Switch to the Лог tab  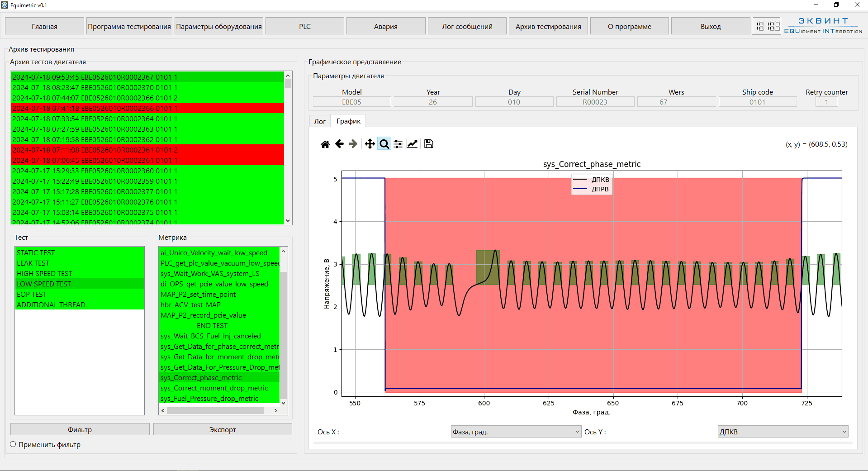pos(320,121)
